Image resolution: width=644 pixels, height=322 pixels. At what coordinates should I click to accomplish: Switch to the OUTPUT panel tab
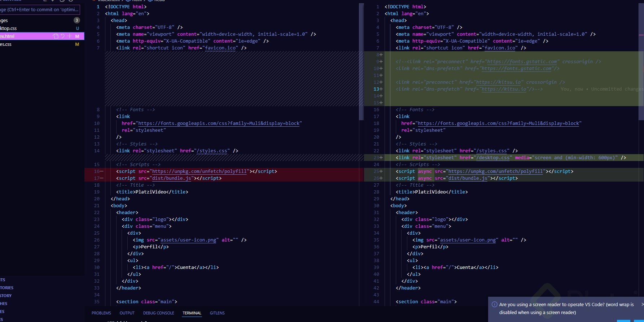pyautogui.click(x=127, y=313)
